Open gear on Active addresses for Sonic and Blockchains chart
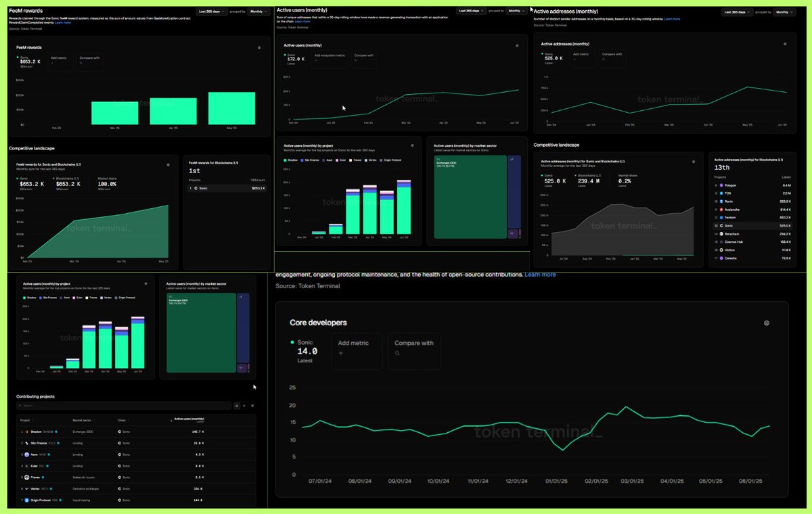The width and height of the screenshot is (812, 514). (694, 161)
